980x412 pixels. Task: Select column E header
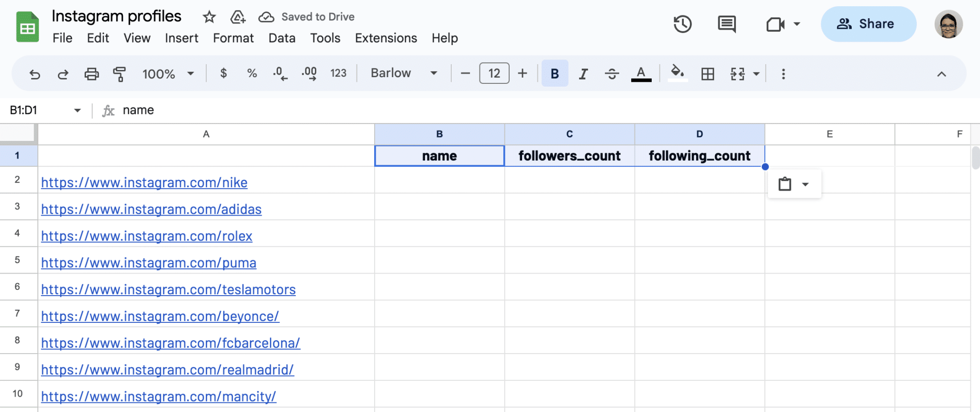tap(830, 134)
